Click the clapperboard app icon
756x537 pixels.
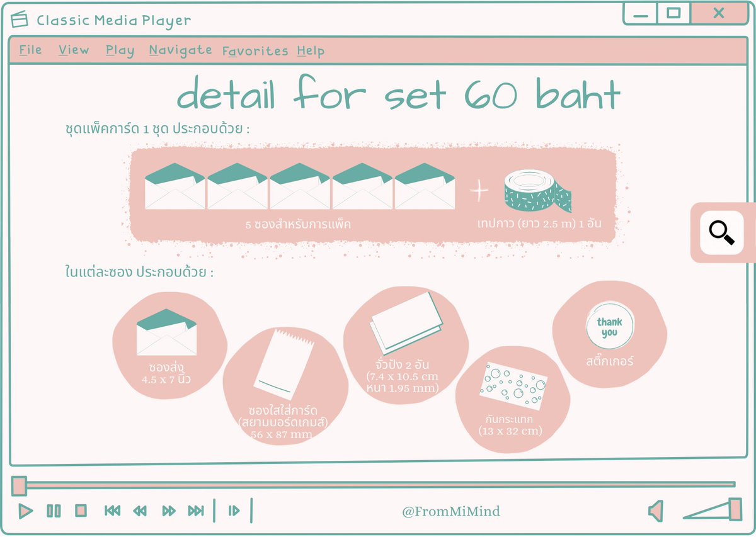20,20
